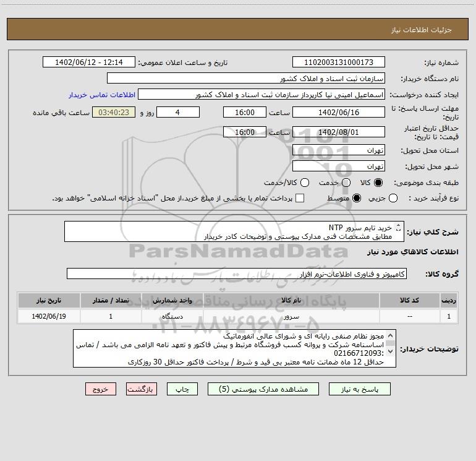Click the تعداد / مقدار column header
476x461 pixels.
pyautogui.click(x=111, y=301)
